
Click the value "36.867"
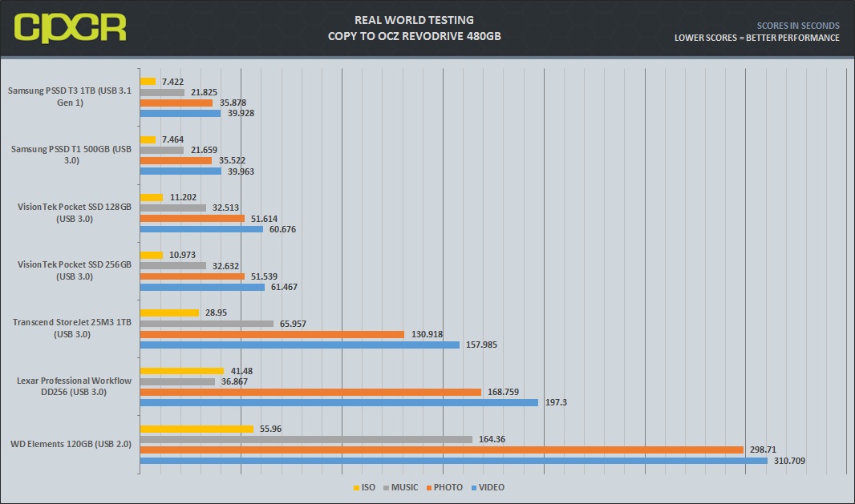234,382
